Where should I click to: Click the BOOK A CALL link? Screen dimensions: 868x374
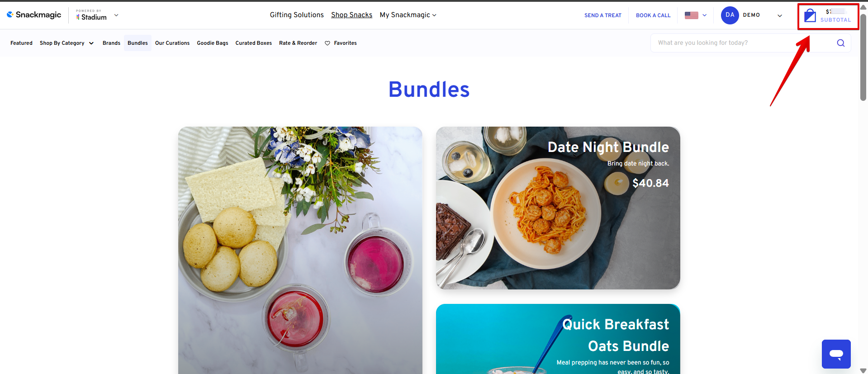pyautogui.click(x=653, y=15)
